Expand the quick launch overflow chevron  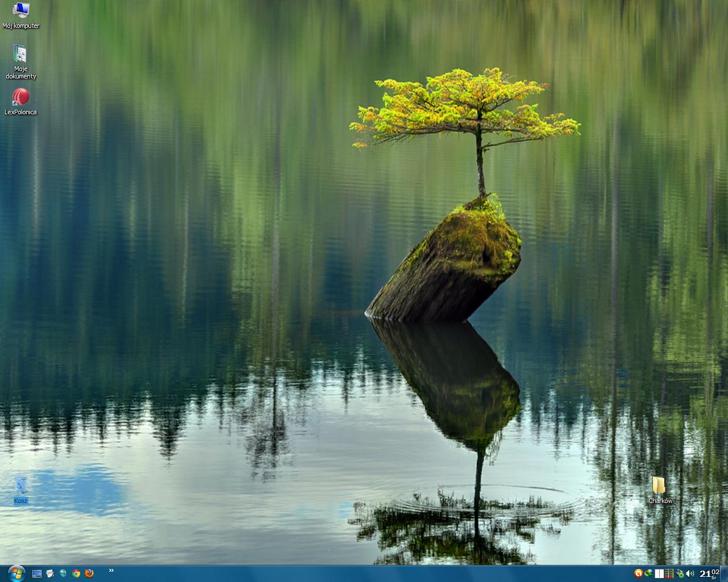tap(111, 571)
